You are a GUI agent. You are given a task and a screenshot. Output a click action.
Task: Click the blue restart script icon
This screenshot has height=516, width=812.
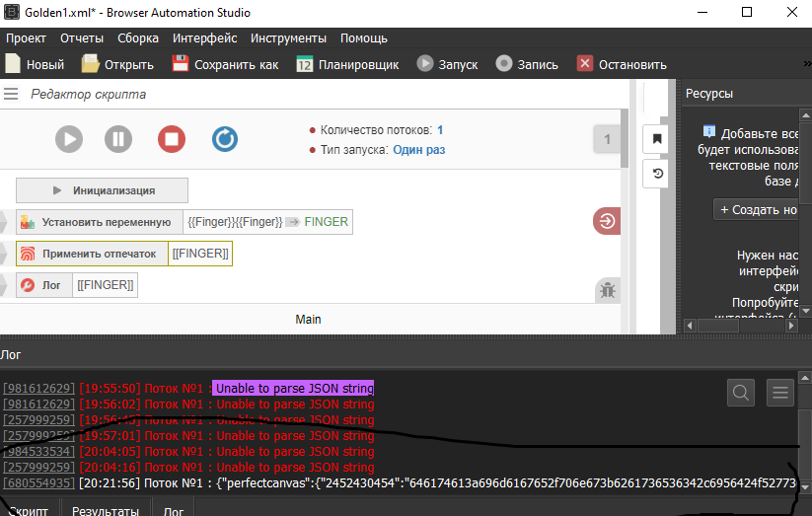[x=225, y=139]
